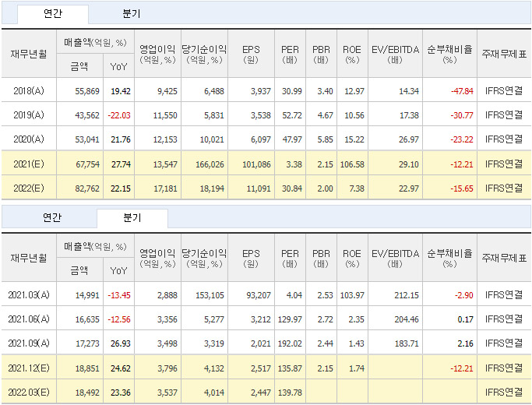Click IFRS연결 in the 2018(A) row
532x405 pixels.
click(x=504, y=91)
